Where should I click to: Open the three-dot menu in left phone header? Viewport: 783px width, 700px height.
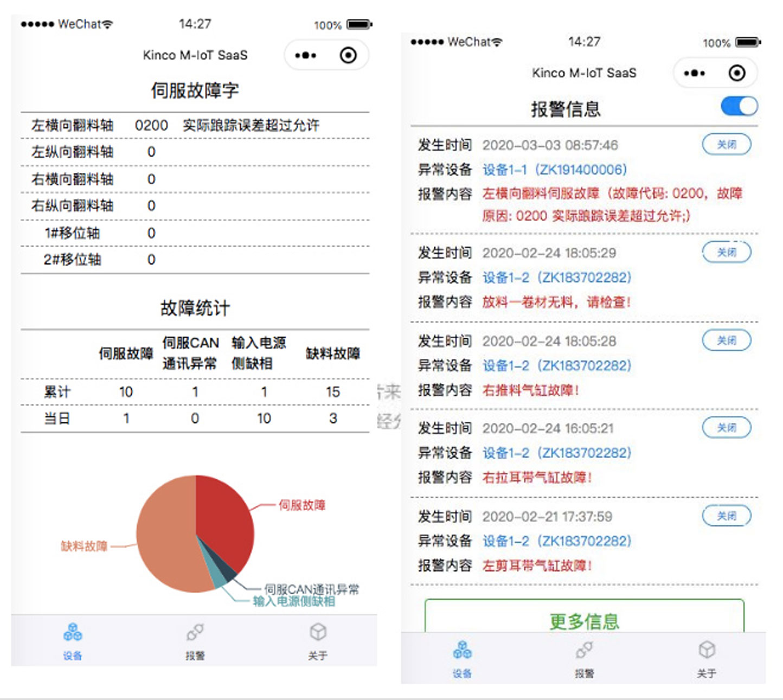coord(306,55)
